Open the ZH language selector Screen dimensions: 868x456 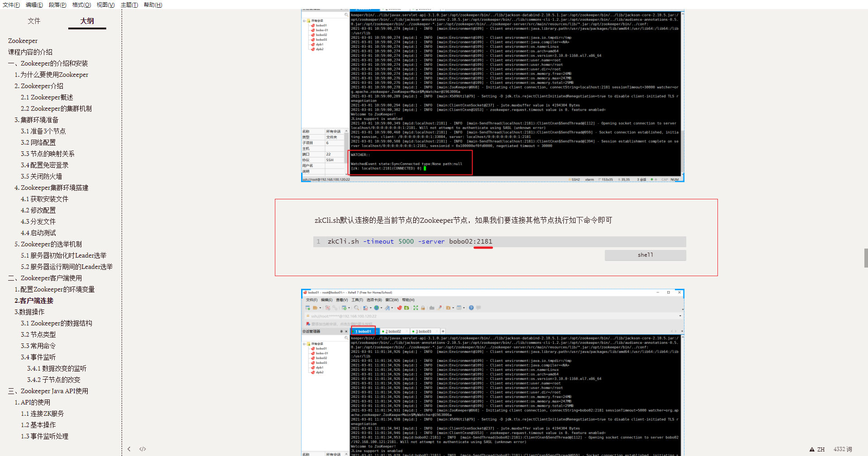[x=821, y=449]
